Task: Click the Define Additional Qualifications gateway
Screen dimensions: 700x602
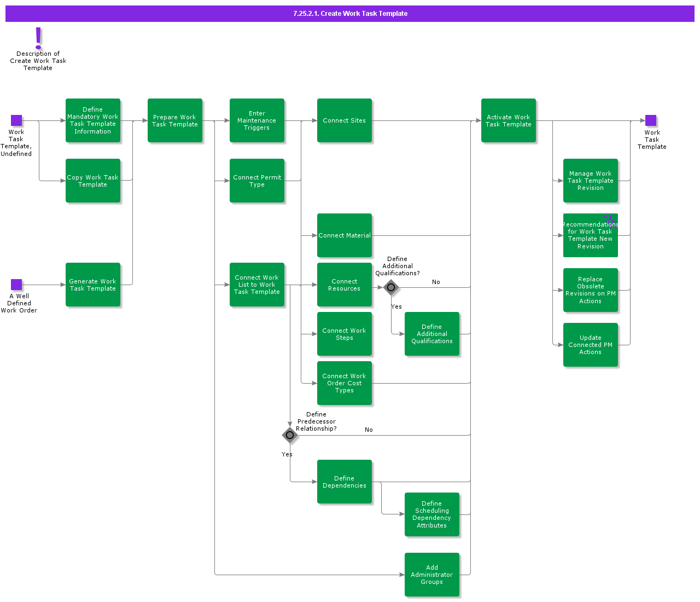Action: pyautogui.click(x=391, y=287)
